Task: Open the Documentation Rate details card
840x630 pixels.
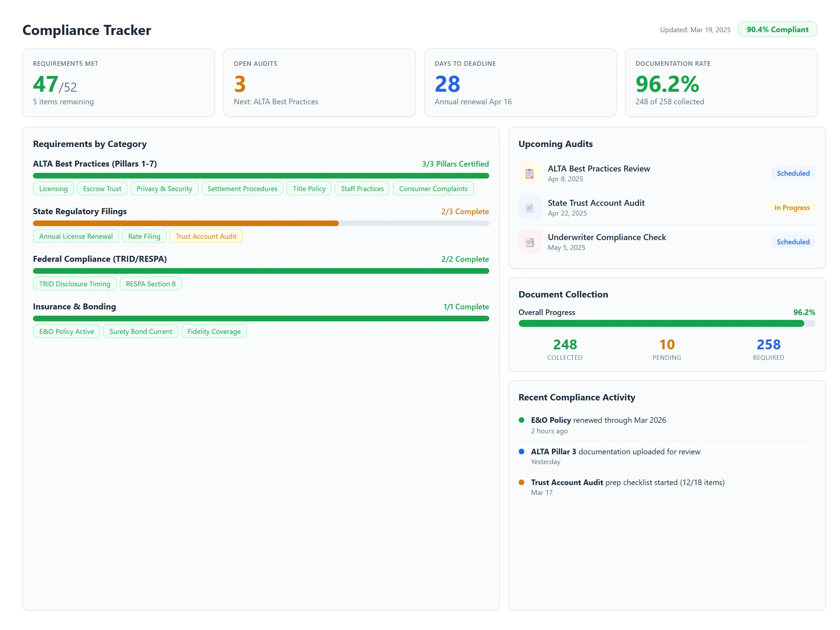Action: click(721, 82)
